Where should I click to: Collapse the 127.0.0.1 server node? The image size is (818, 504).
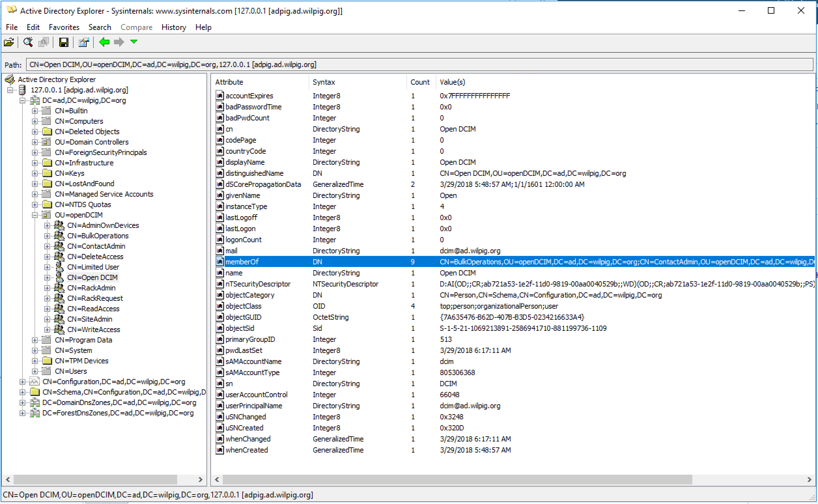pyautogui.click(x=10, y=90)
